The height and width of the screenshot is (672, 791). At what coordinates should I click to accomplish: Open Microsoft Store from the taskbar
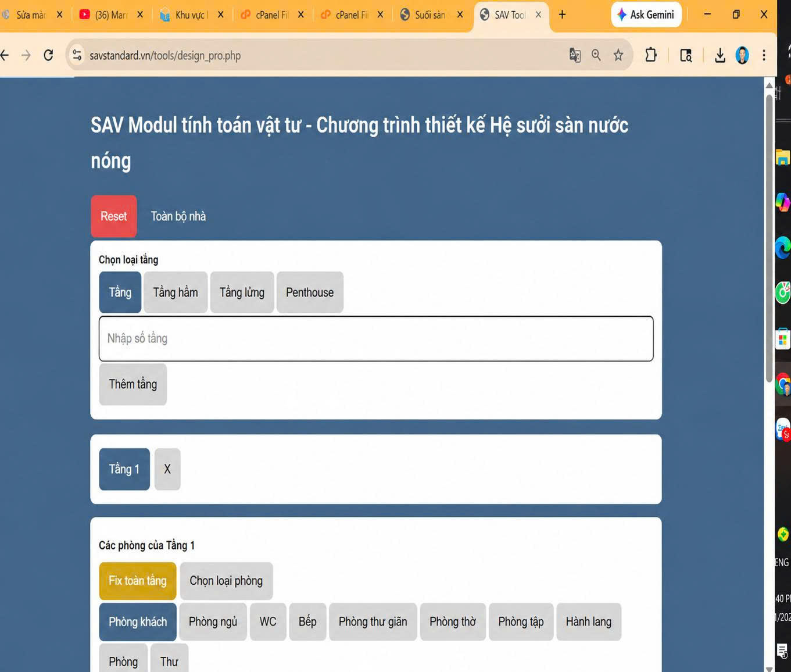pos(783,339)
